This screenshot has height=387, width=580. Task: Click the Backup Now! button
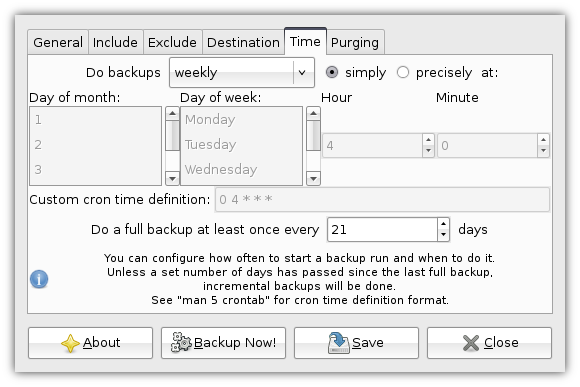click(x=223, y=343)
